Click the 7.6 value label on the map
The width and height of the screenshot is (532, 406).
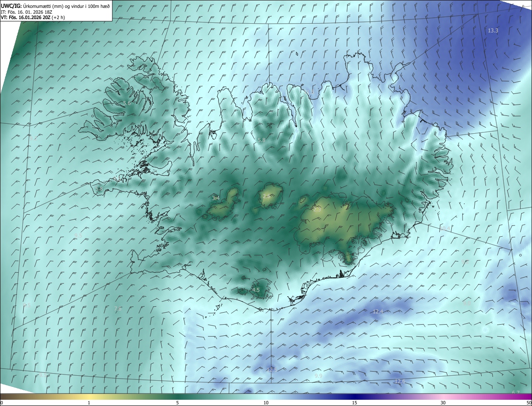tap(118, 308)
